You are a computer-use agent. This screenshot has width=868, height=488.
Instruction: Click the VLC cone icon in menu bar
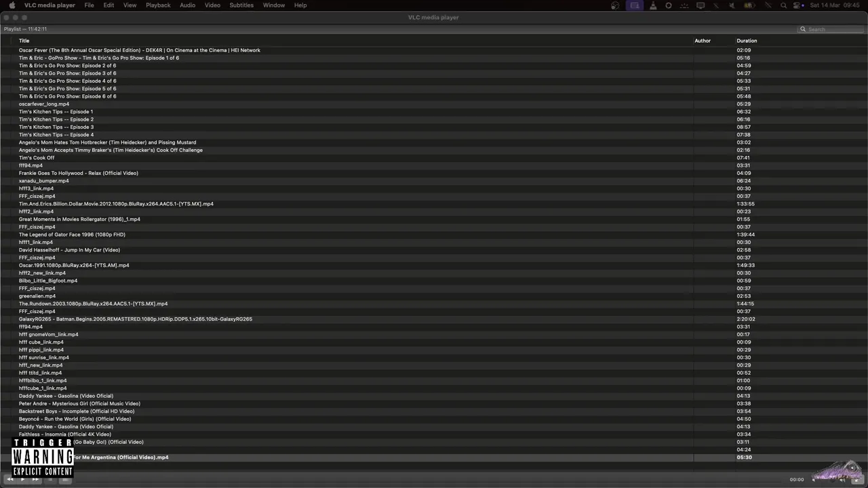click(x=652, y=5)
